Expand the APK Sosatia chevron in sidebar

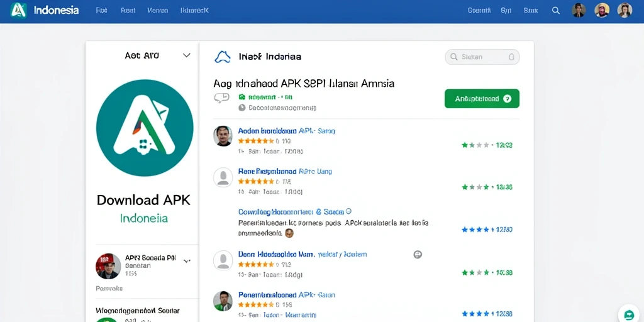(x=187, y=261)
